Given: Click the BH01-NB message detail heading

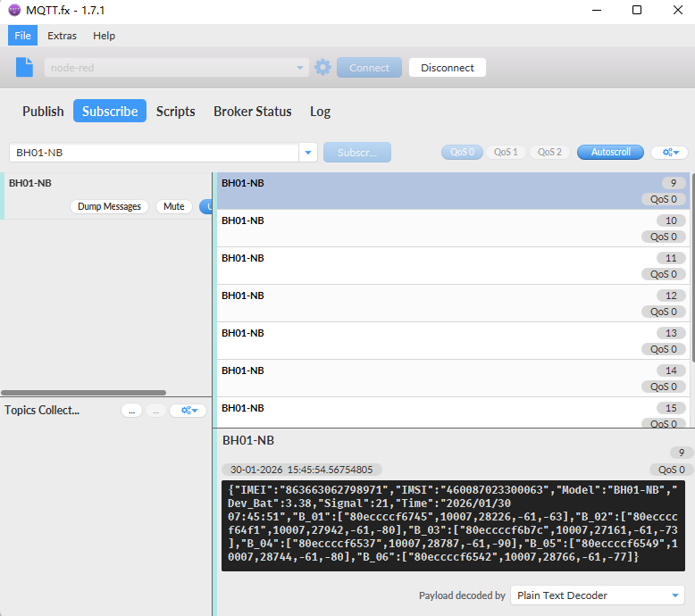Looking at the screenshot, I should click(248, 441).
